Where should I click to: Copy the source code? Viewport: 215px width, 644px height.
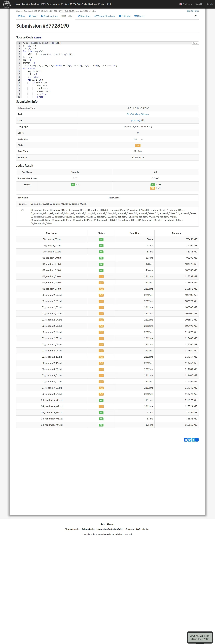pos(195,43)
